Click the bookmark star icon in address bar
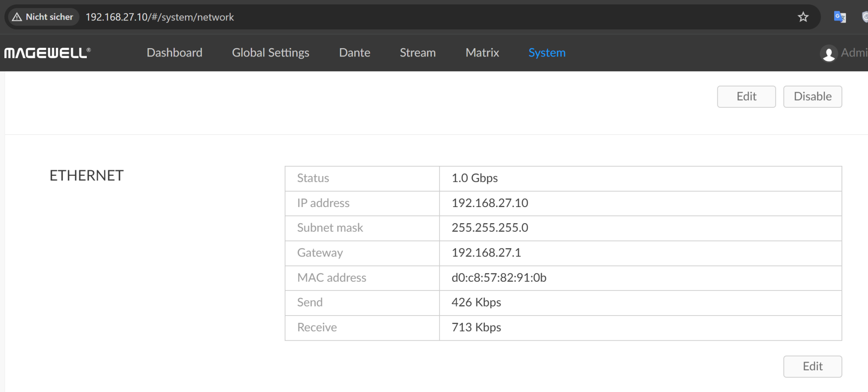The image size is (868, 392). tap(803, 17)
